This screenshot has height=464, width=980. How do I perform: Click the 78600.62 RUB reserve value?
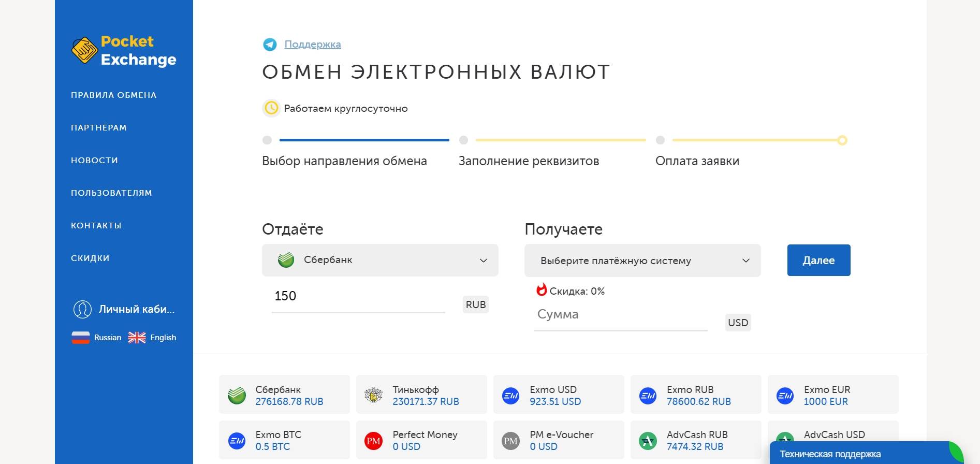click(699, 401)
